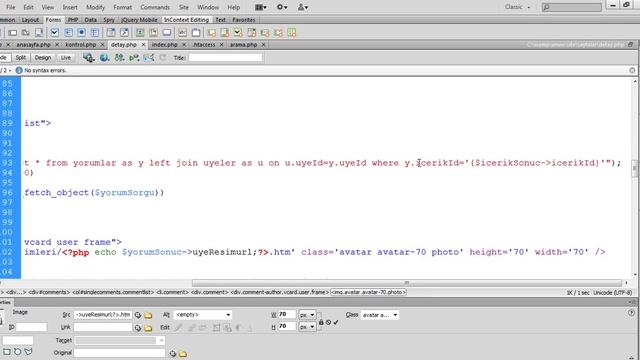This screenshot has height=360, width=640.
Task: Open the user account dropdown icon
Action: [x=302, y=7]
